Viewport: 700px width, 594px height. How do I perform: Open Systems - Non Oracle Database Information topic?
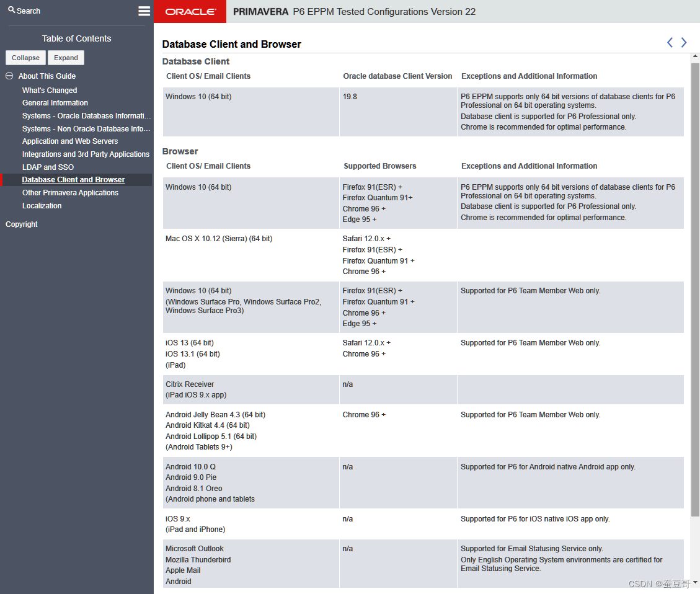[x=86, y=128]
